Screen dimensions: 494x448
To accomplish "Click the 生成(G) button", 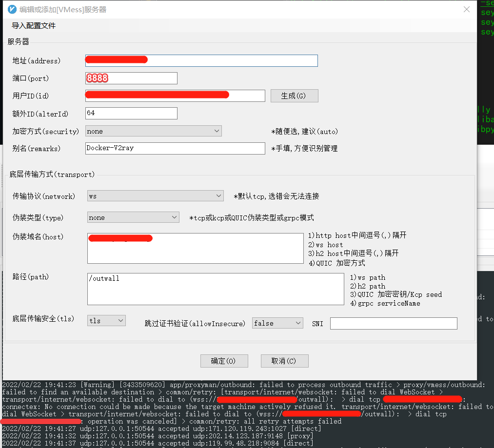I will coord(294,96).
